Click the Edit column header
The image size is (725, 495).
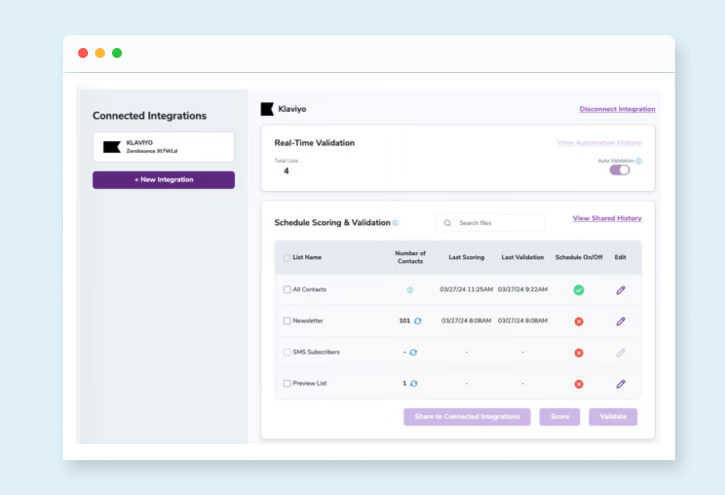pyautogui.click(x=620, y=257)
